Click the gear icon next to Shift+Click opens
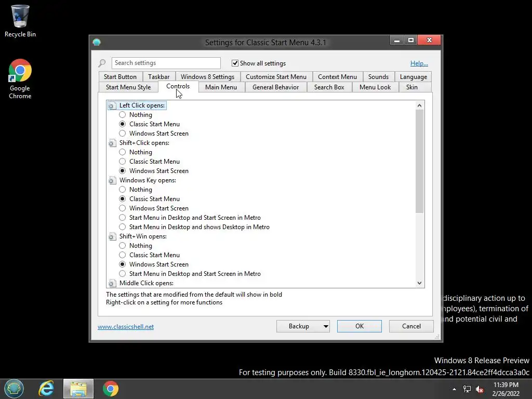 coord(112,143)
